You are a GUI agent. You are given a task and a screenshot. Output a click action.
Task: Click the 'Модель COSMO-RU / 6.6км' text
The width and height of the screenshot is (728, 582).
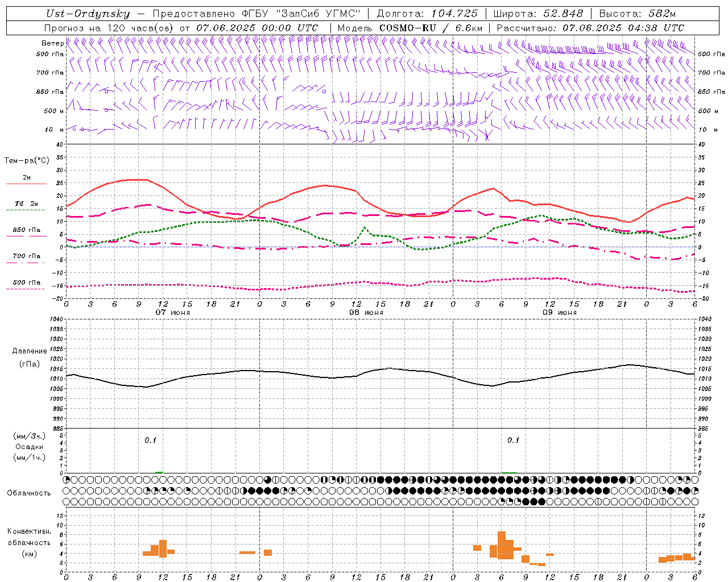coord(410,28)
